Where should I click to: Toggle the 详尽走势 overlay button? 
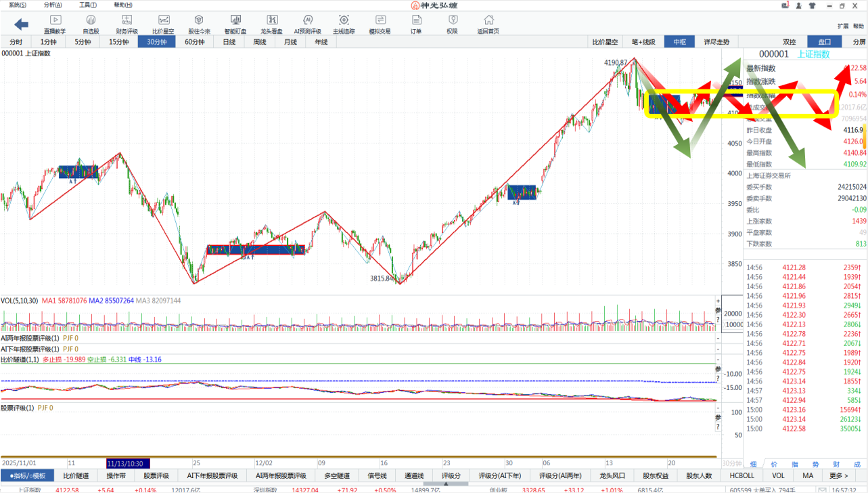716,42
